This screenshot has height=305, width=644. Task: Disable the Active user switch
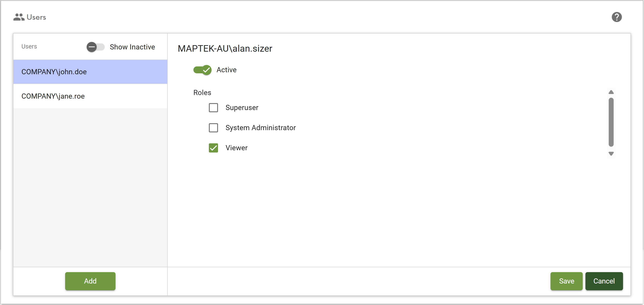[202, 70]
